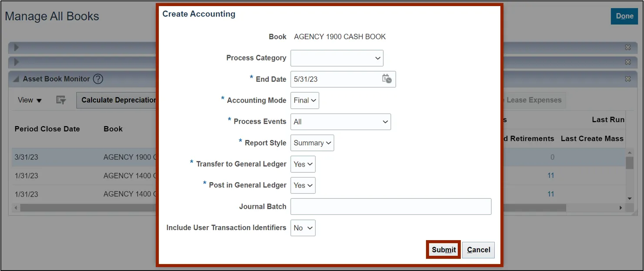Click the Journal Batch input field

click(391, 207)
